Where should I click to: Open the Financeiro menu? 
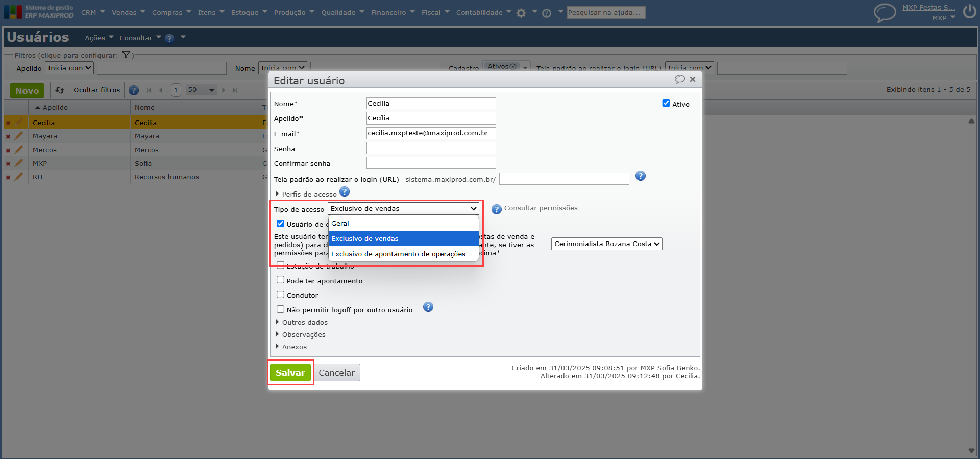pyautogui.click(x=393, y=12)
